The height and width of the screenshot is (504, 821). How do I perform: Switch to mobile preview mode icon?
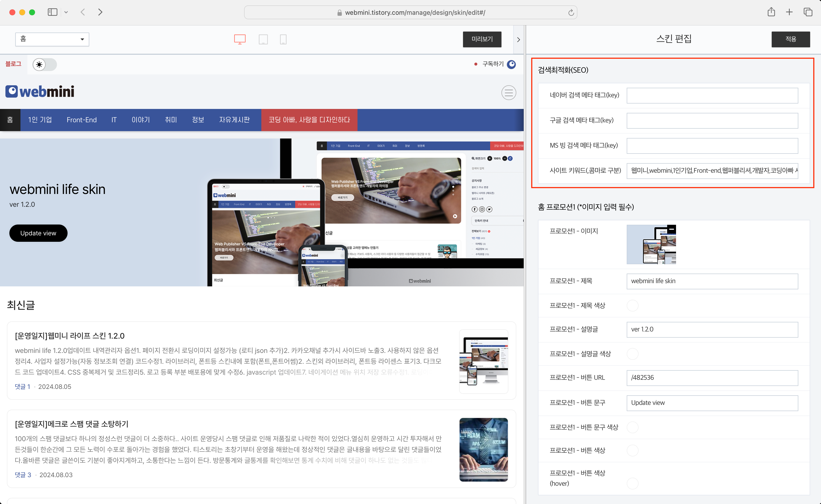pos(283,39)
